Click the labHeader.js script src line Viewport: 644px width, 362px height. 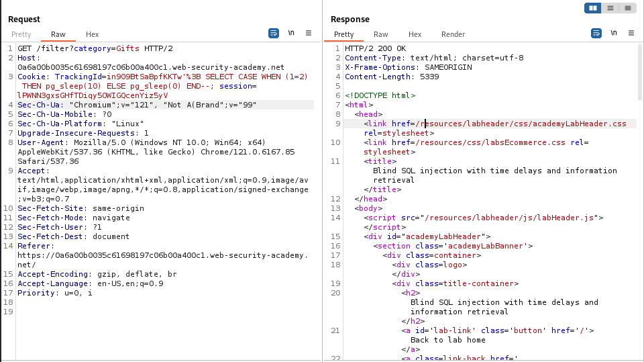484,218
